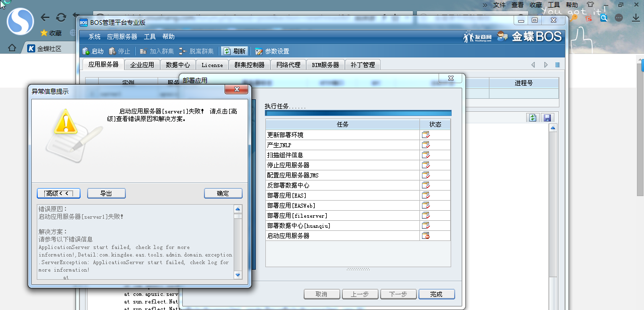Switch to the License tab
The image size is (644, 310).
(212, 65)
